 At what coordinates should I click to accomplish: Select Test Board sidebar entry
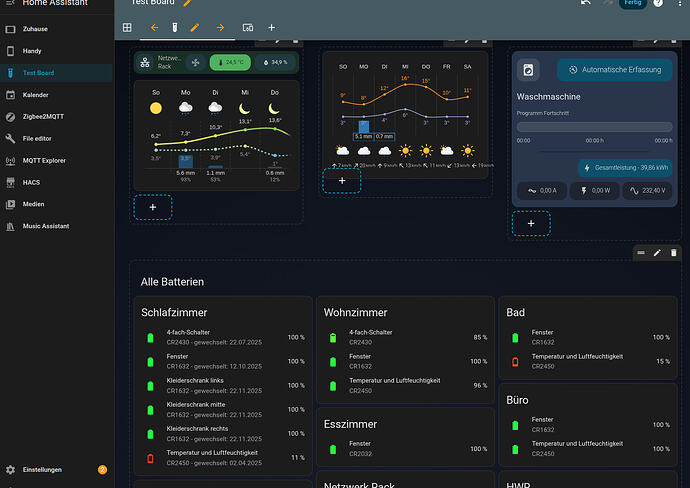[x=56, y=73]
